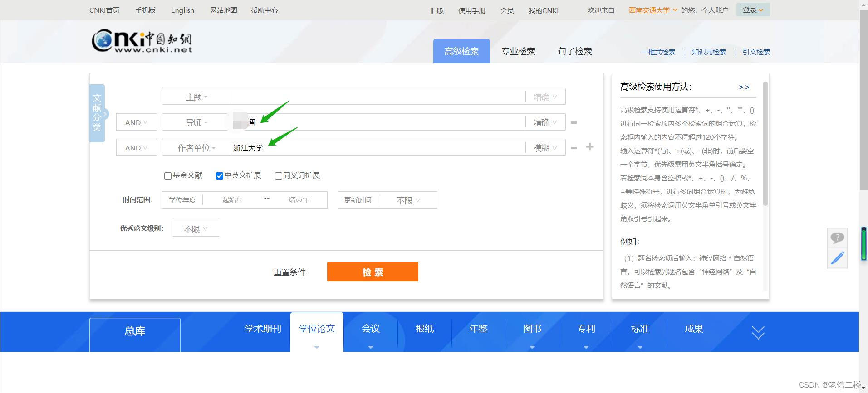Open the 登录 login dropdown
The image size is (868, 393).
point(753,10)
